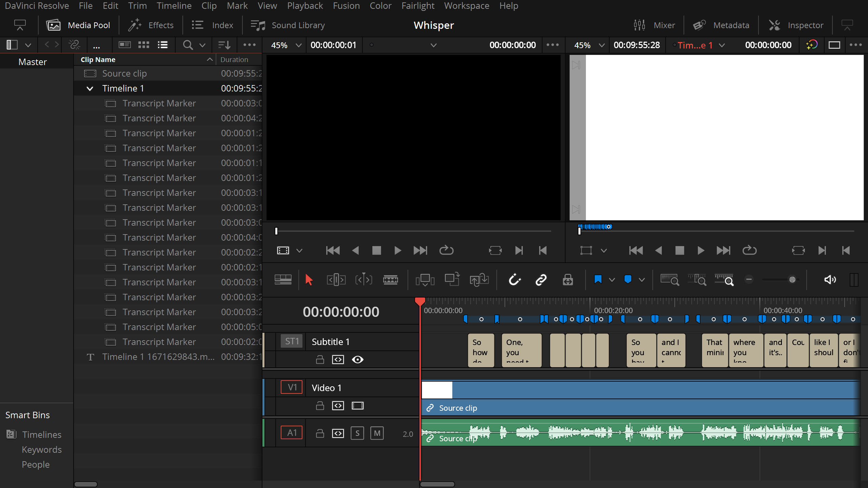Mute the A1 audio track

[377, 433]
